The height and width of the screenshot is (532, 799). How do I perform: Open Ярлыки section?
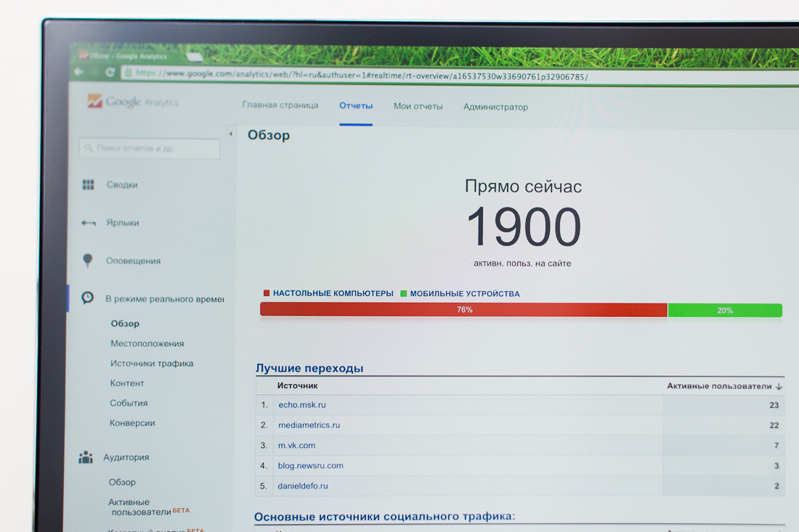122,223
